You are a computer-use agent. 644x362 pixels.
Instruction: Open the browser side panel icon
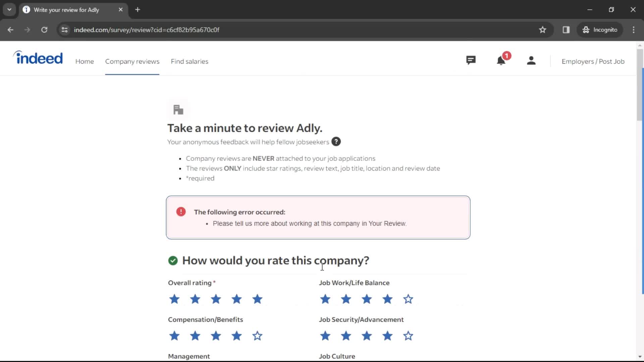point(566,30)
